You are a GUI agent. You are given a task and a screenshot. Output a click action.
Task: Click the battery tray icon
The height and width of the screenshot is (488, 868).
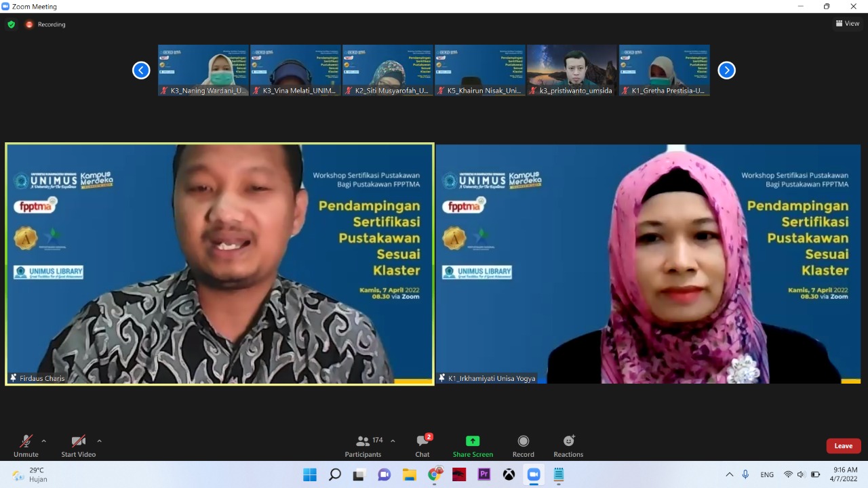(816, 474)
